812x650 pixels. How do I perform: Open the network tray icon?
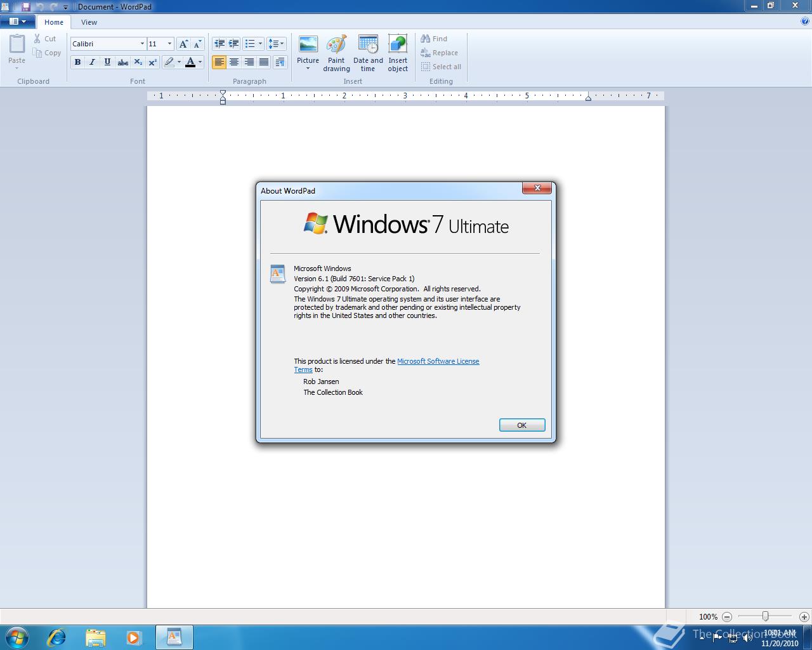click(732, 638)
